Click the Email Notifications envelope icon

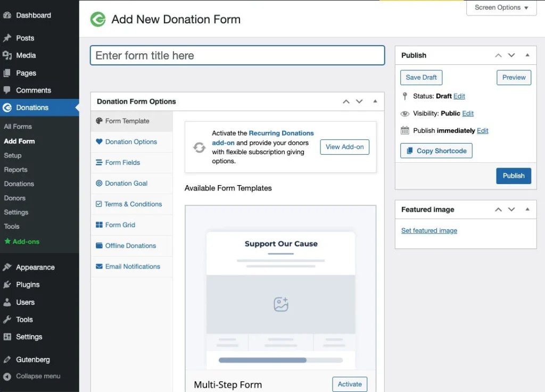99,266
